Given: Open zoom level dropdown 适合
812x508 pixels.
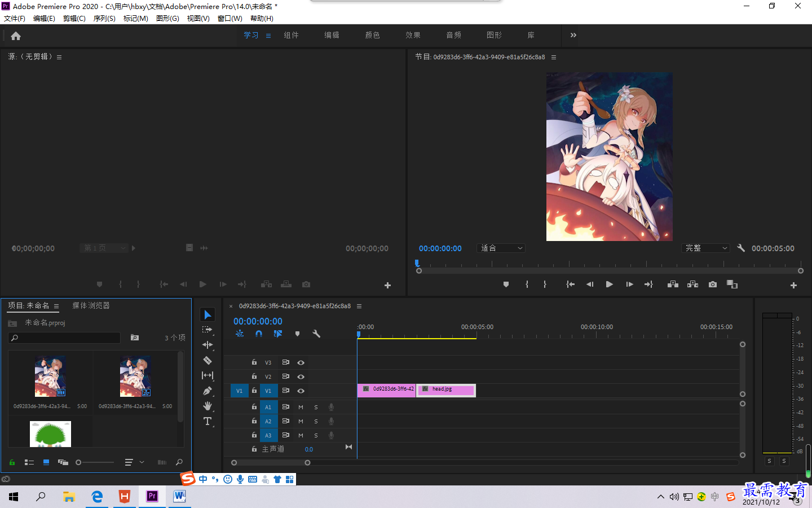Looking at the screenshot, I should (501, 248).
